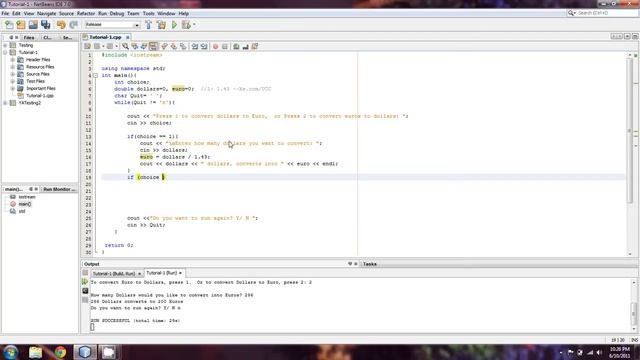Select std entry in the Navigator
Viewport: 640px width, 360px height.
(22, 211)
